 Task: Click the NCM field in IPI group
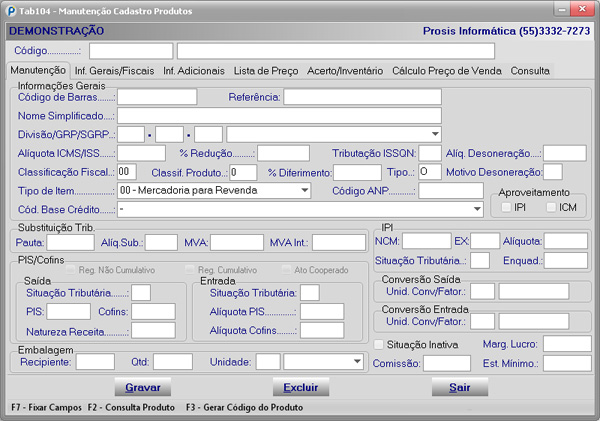tap(426, 241)
